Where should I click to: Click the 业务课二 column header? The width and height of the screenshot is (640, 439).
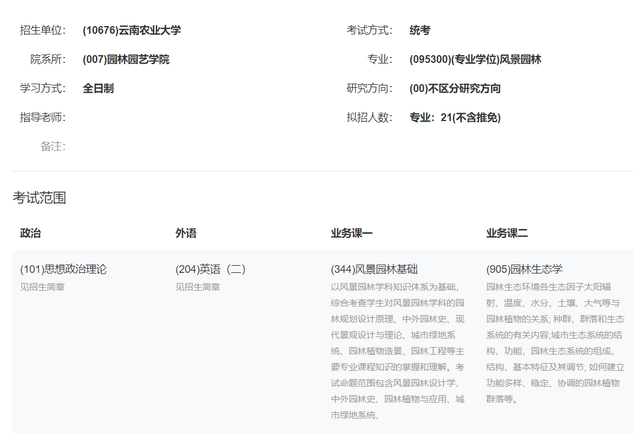507,233
